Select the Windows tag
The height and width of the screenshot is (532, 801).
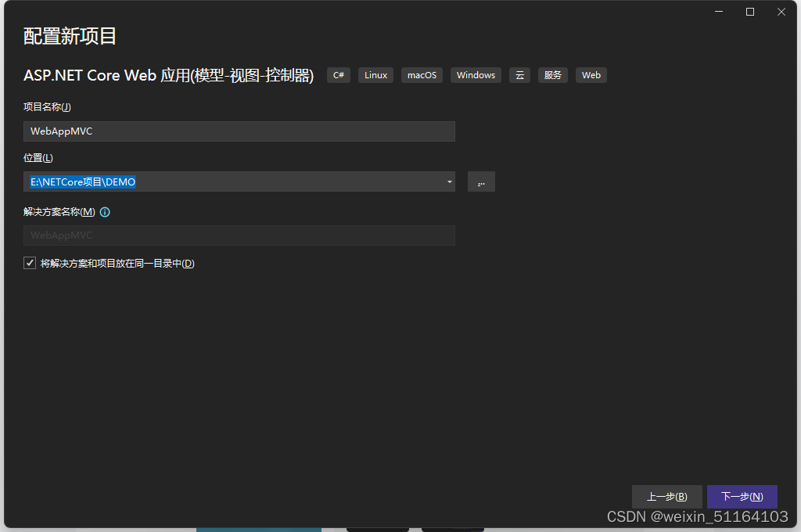(x=476, y=75)
